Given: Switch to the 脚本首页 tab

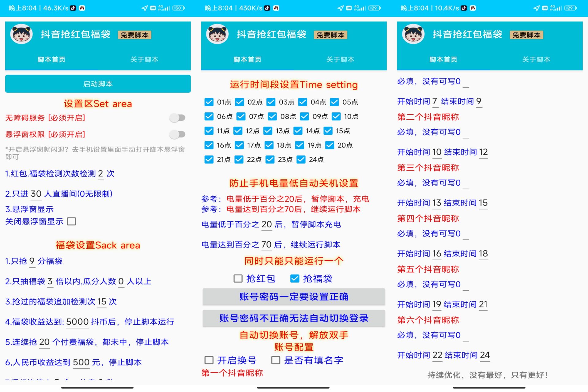Looking at the screenshot, I should coord(51,59).
